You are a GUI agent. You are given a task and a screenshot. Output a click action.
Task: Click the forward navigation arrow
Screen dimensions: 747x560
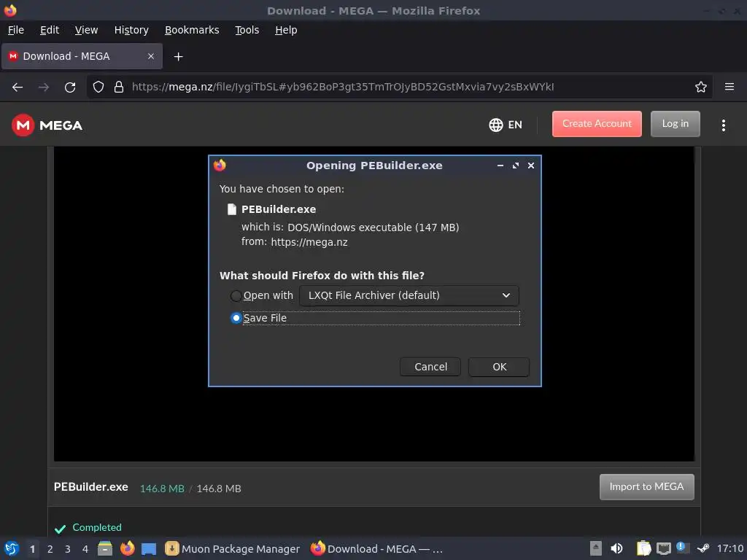44,87
